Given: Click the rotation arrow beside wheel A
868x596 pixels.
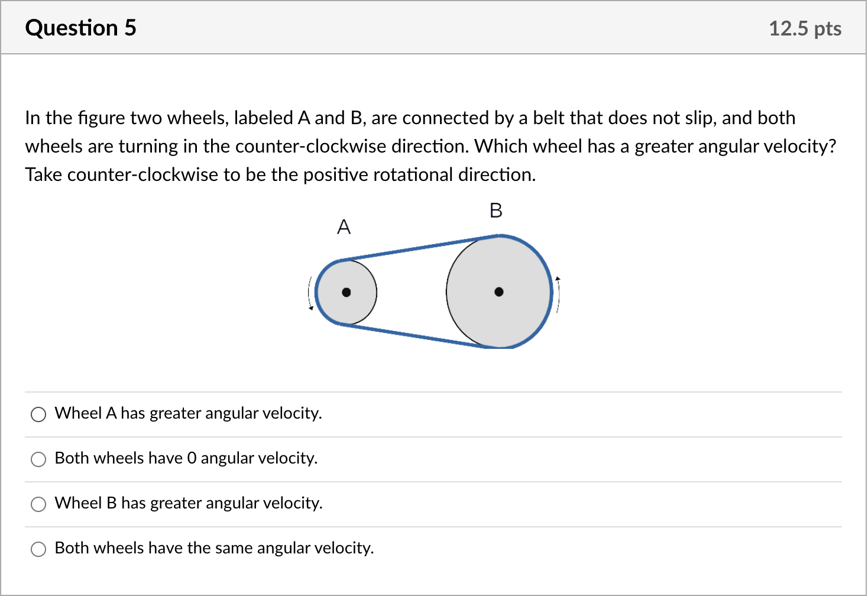Looking at the screenshot, I should (310, 292).
